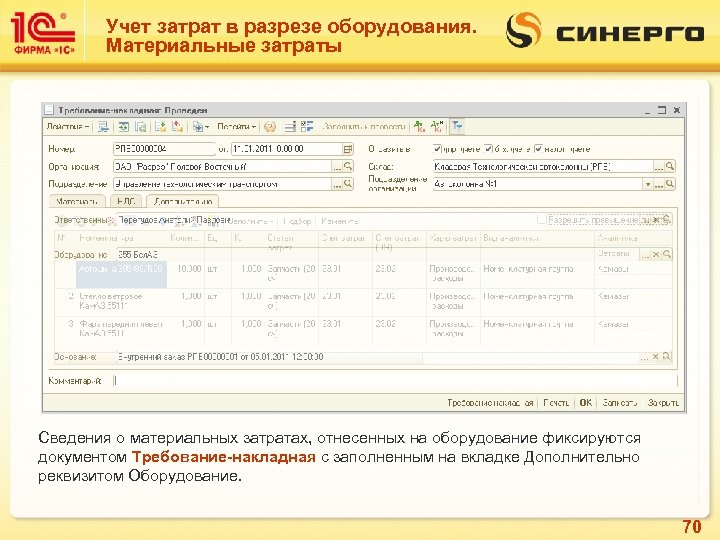Toggle Разрешить превышение лимита checkbox
Image resolution: width=720 pixels, height=540 pixels.
coord(542,220)
